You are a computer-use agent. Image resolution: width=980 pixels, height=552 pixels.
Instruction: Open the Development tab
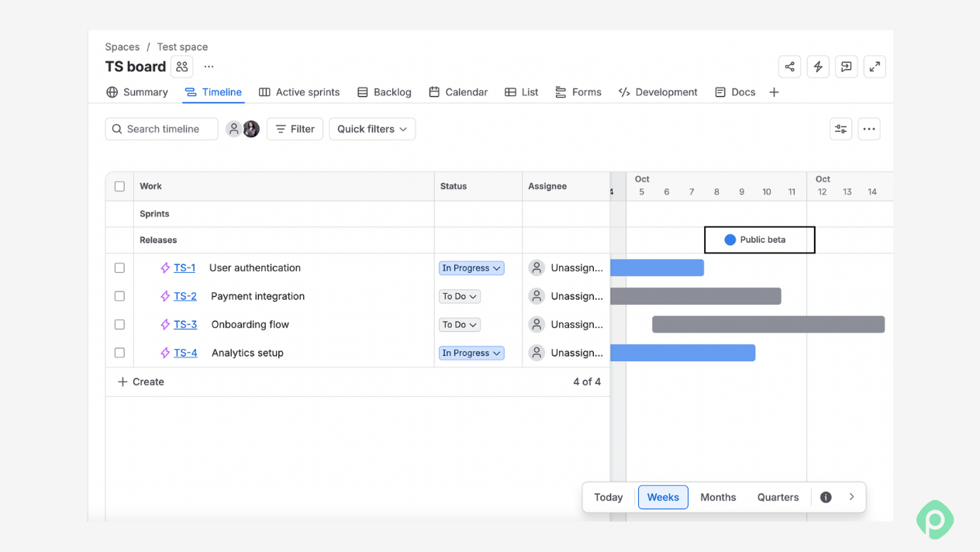tap(658, 92)
